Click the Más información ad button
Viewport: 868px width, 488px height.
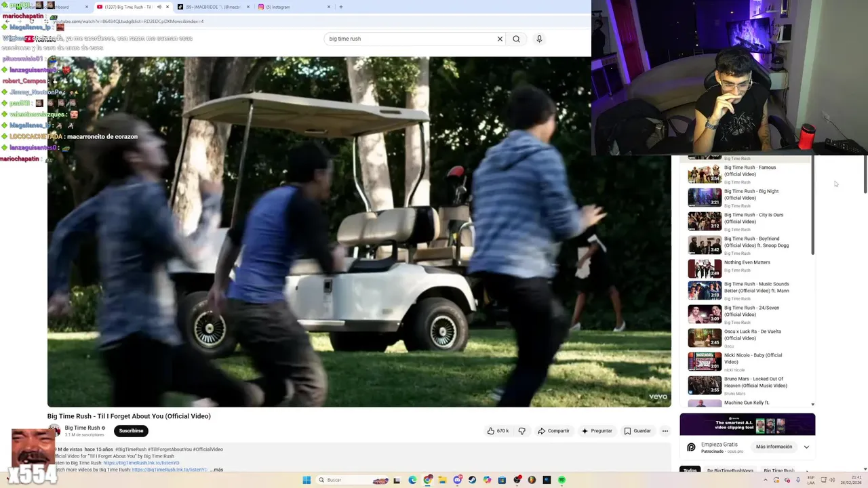coord(774,447)
